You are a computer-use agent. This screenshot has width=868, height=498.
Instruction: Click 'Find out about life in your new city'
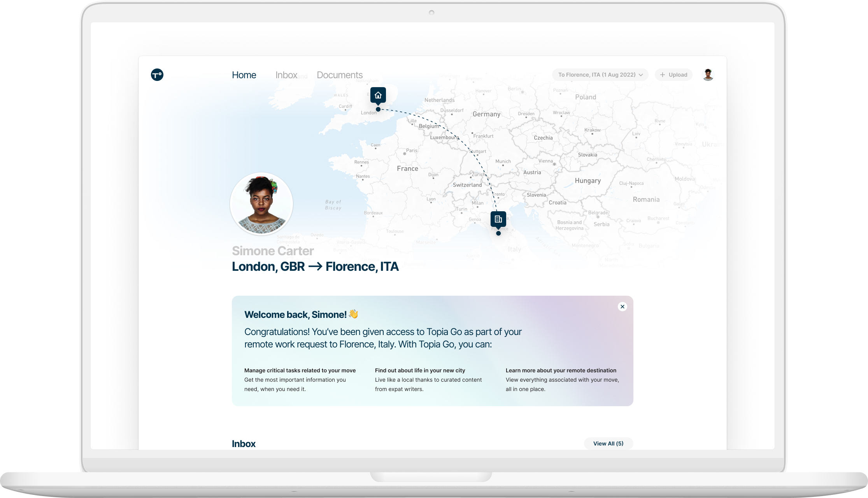point(420,370)
